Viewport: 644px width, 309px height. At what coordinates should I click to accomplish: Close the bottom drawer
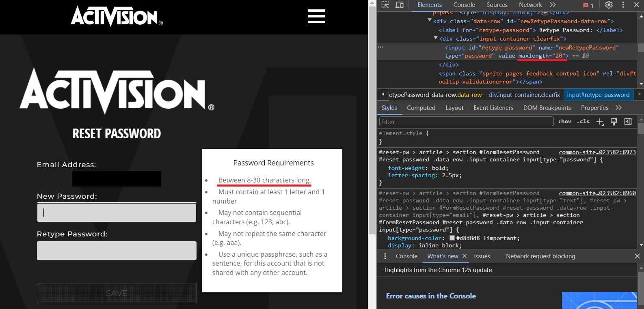pyautogui.click(x=637, y=256)
